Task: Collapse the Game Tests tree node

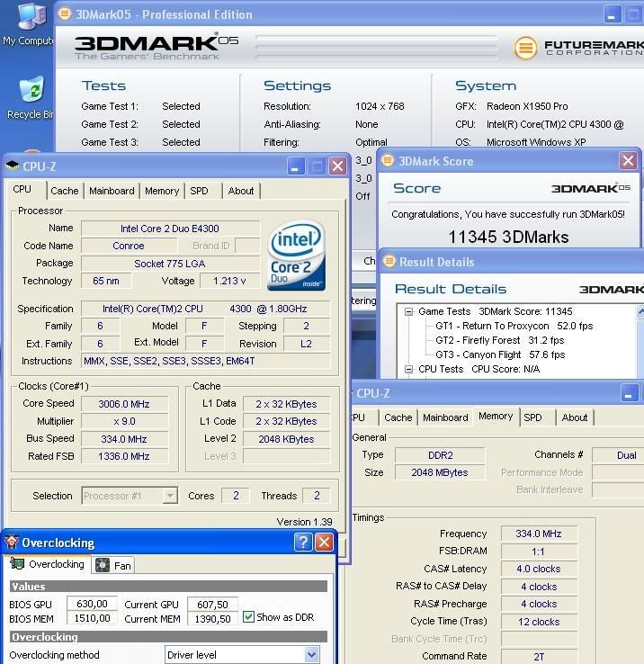Action: click(x=408, y=311)
